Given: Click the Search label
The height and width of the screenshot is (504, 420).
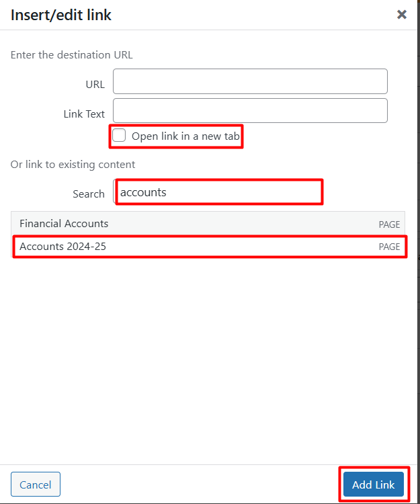Looking at the screenshot, I should click(x=89, y=194).
